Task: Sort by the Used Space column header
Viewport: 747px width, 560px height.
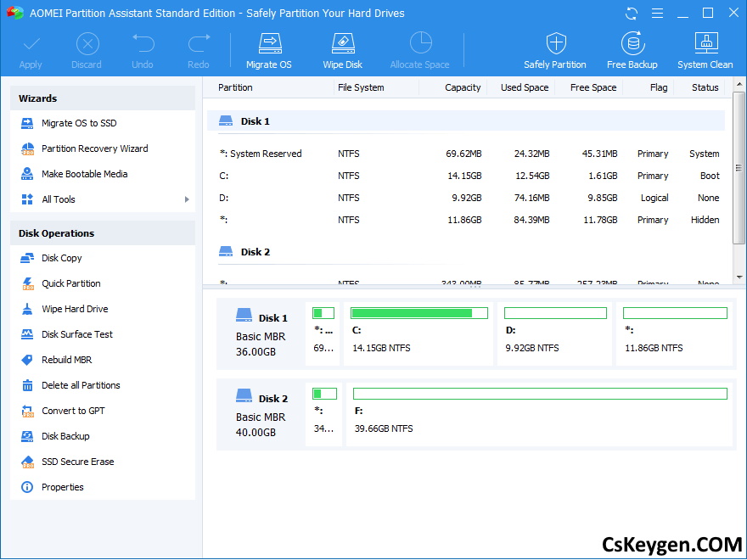Action: tap(525, 87)
